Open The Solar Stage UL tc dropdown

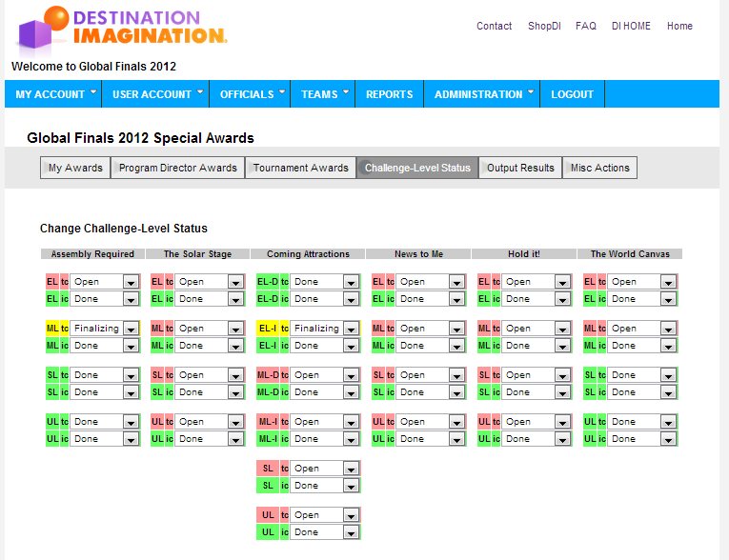click(210, 422)
